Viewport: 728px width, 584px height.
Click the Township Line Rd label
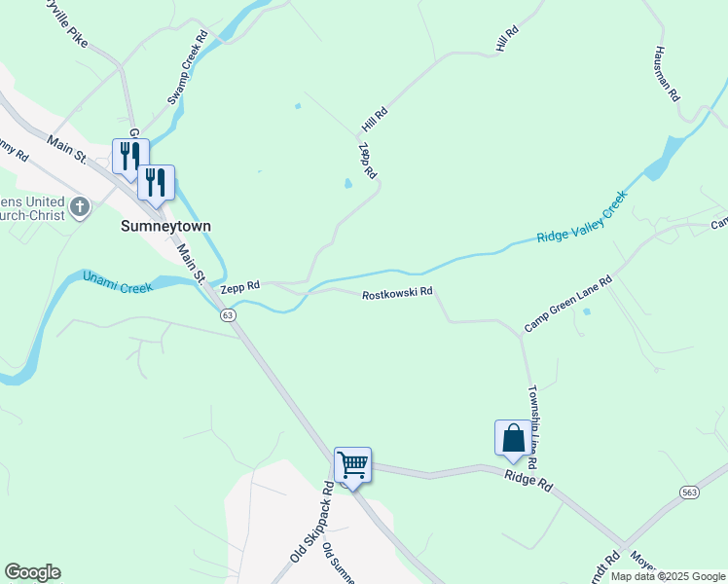click(x=534, y=426)
